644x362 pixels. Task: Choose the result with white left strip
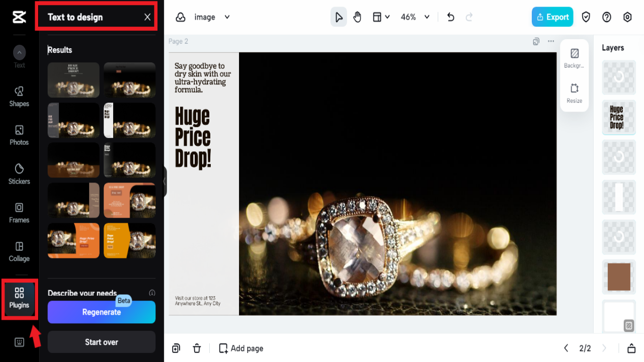pyautogui.click(x=129, y=120)
